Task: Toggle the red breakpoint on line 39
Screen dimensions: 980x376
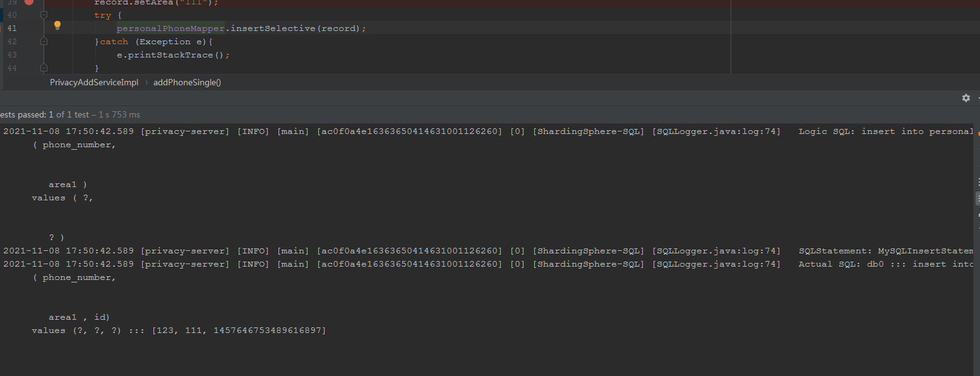Action: coord(28,3)
